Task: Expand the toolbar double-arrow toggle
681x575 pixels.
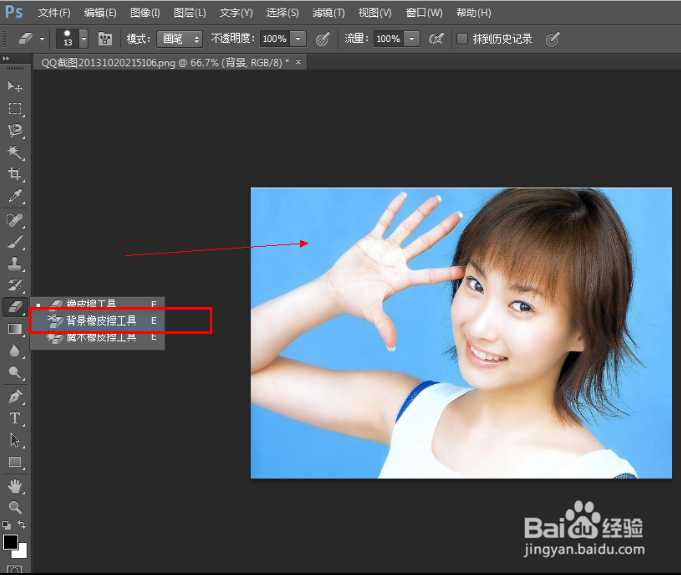Action: point(6,58)
